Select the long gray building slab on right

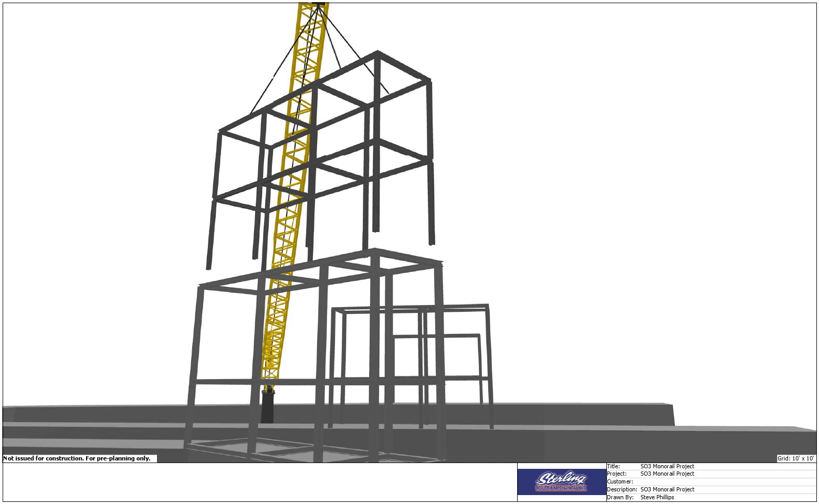click(682, 441)
